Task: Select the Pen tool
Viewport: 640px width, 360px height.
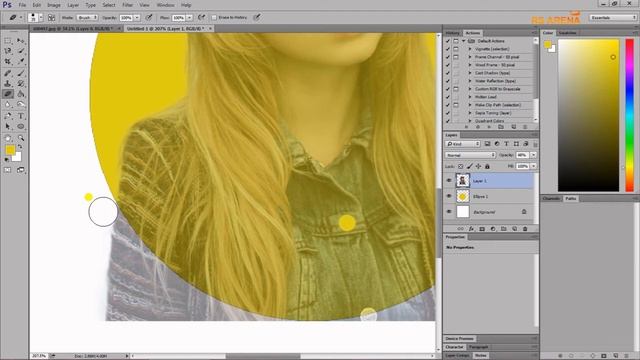Action: tap(8, 116)
